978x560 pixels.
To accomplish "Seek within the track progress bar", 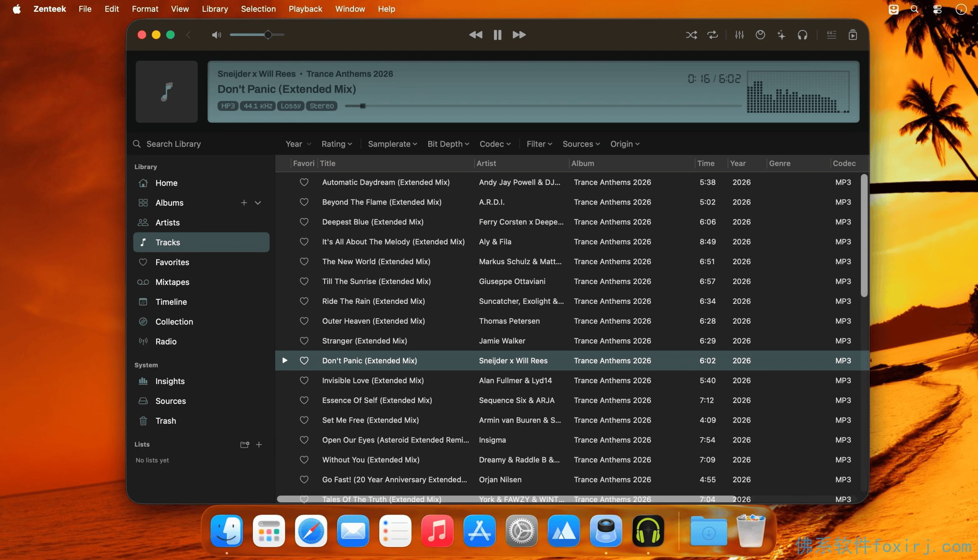I will [543, 106].
